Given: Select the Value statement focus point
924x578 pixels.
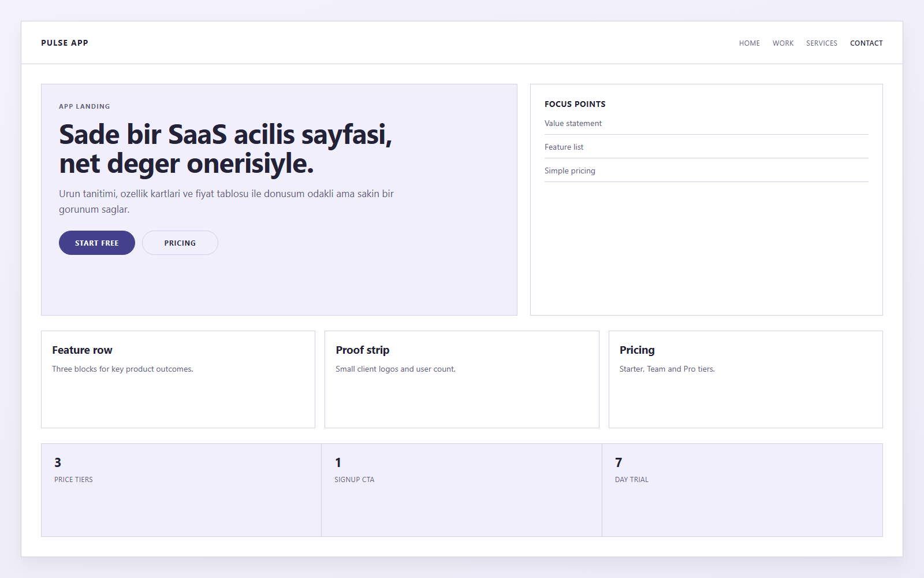Looking at the screenshot, I should click(x=573, y=123).
